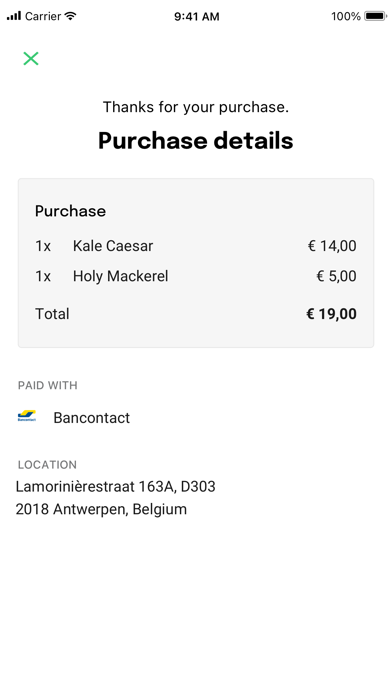Tap the Holy Mackerel item name
This screenshot has width=392, height=696.
point(120,276)
